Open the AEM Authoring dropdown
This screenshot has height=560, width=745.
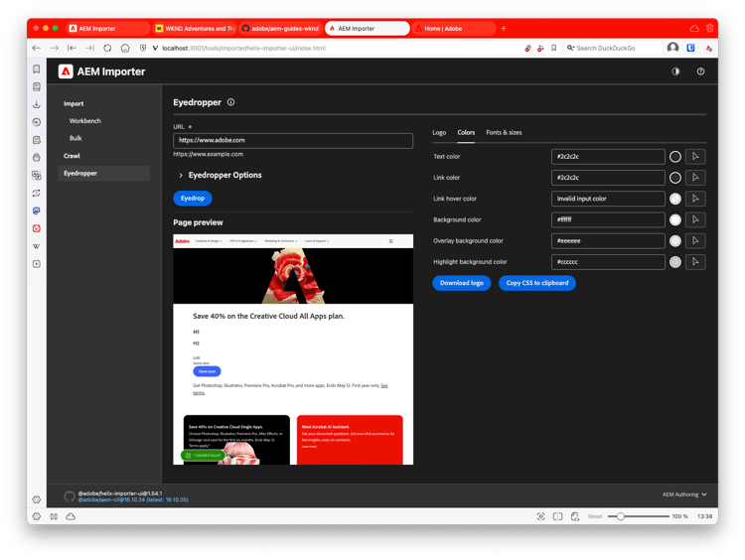click(684, 494)
